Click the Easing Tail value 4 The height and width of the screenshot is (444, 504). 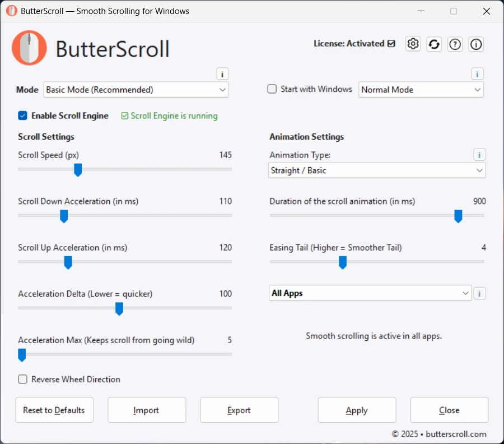(x=483, y=247)
